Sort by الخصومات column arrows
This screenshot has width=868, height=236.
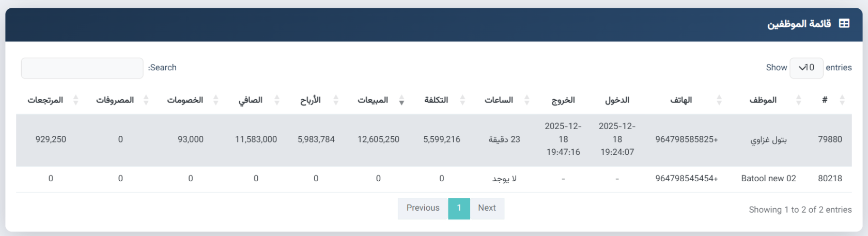pos(216,100)
